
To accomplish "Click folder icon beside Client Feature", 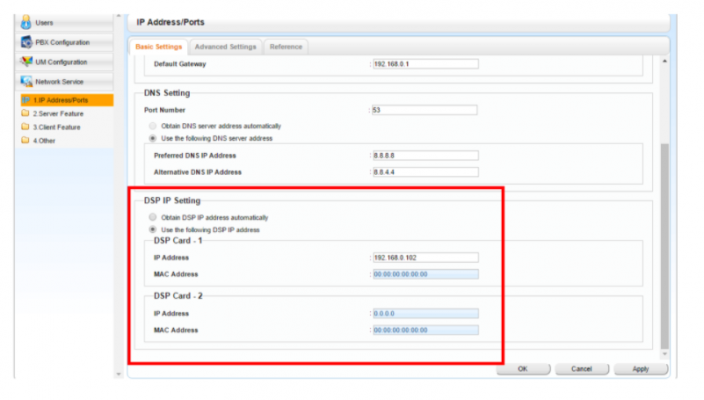I will click(25, 127).
